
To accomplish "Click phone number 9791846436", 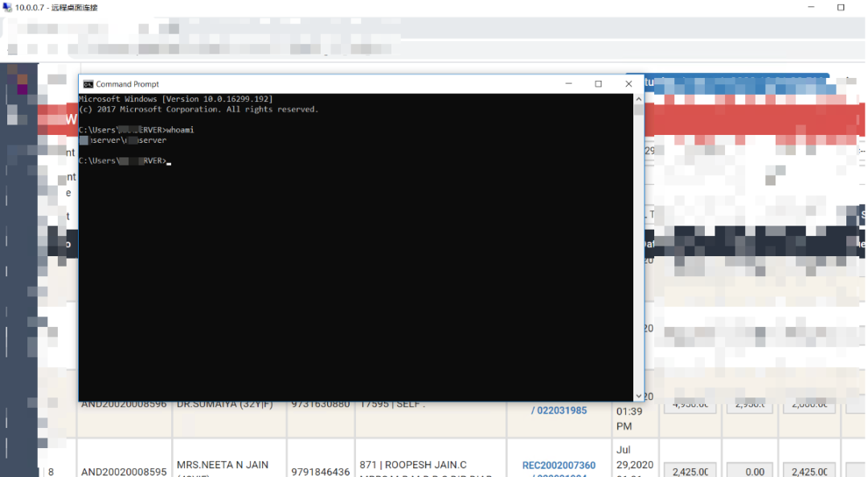I will pyautogui.click(x=321, y=471).
